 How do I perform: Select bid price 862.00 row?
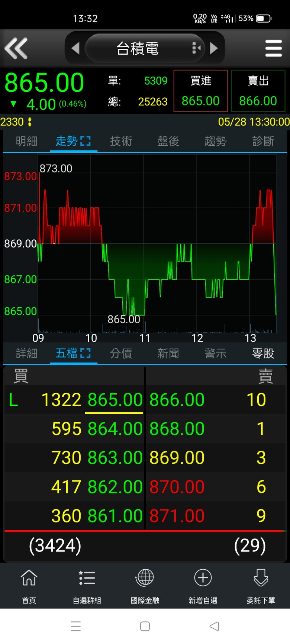(115, 487)
